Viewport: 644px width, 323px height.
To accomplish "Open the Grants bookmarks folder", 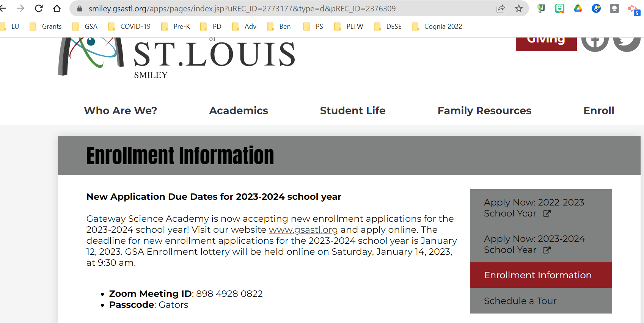I will tap(46, 27).
